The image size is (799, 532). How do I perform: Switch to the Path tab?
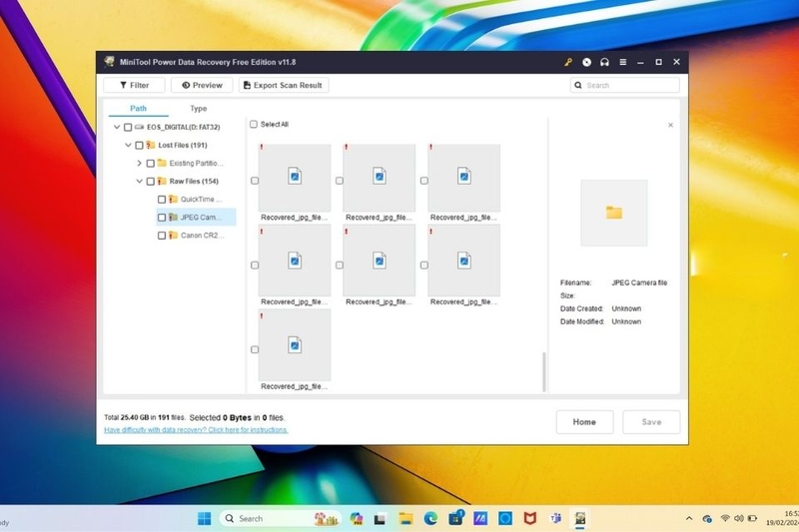tap(138, 109)
